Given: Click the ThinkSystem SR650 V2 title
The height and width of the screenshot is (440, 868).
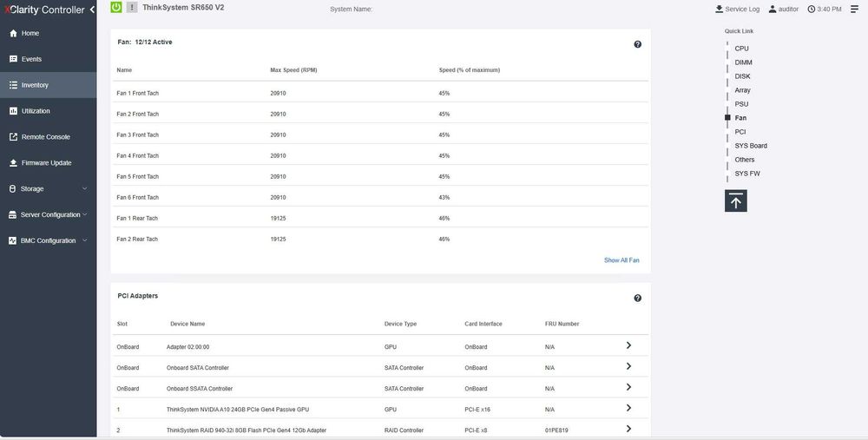Looking at the screenshot, I should click(x=183, y=8).
